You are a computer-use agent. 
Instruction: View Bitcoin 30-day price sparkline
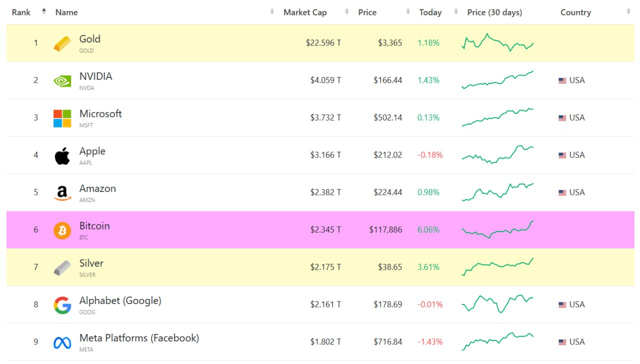[x=497, y=229]
